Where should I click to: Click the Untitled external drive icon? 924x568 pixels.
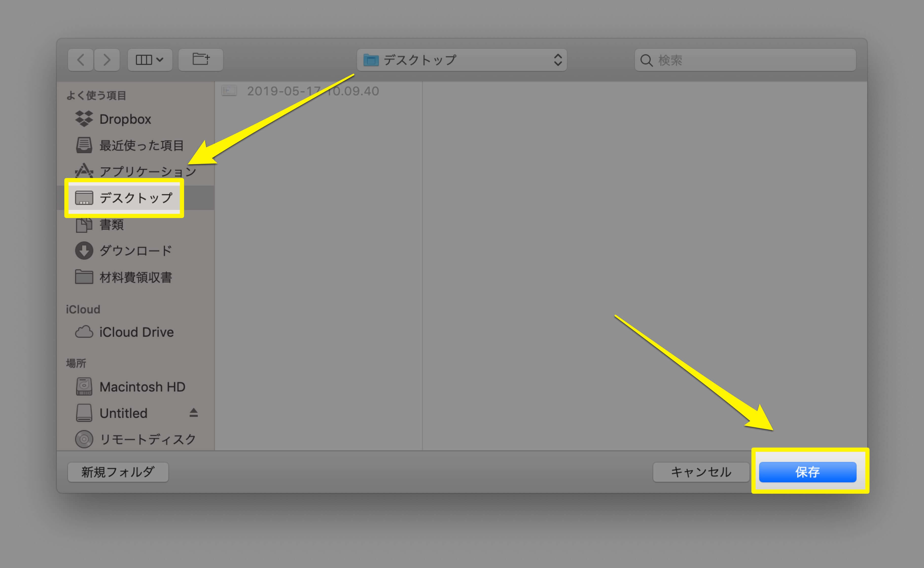tap(84, 413)
